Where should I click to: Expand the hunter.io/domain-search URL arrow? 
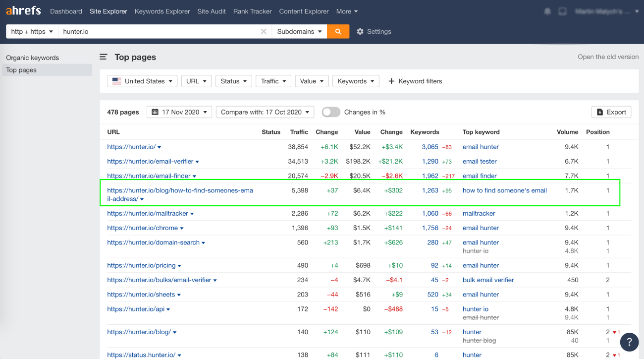[203, 243]
